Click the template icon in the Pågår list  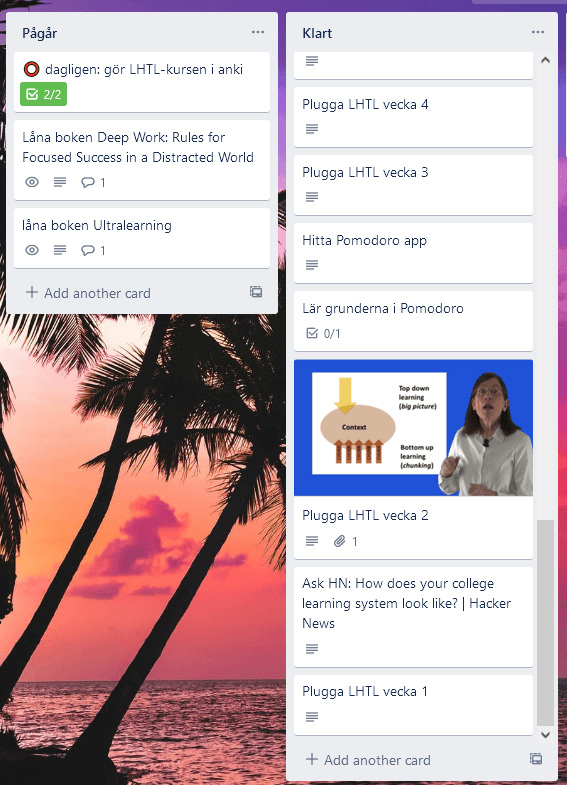coord(256,292)
